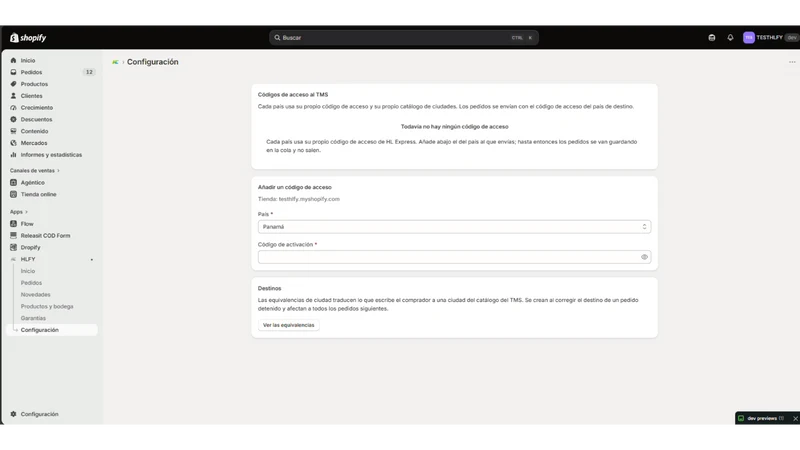This screenshot has height=450, width=800.
Task: Open Pedidos with 12 badge
Action: [52, 72]
